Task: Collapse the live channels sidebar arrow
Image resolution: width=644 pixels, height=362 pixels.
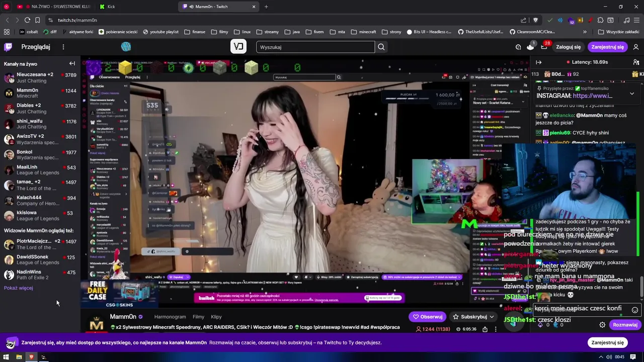Action: pos(72,63)
